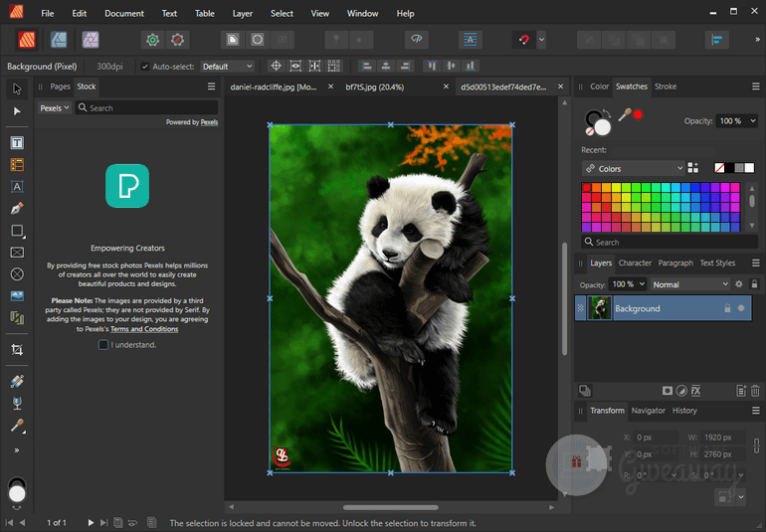Viewport: 766px width, 532px height.
Task: Expand the Snapping options arrow
Action: [x=541, y=40]
